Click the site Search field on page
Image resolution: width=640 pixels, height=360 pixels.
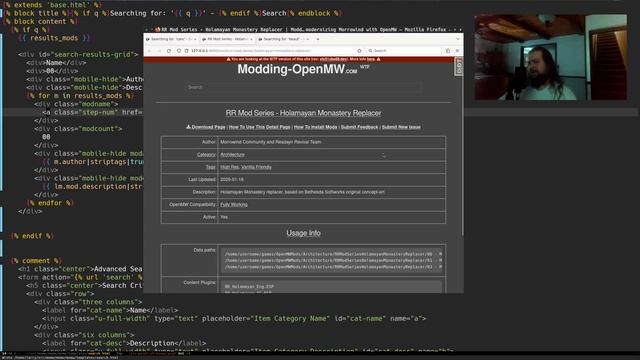pos(303,87)
